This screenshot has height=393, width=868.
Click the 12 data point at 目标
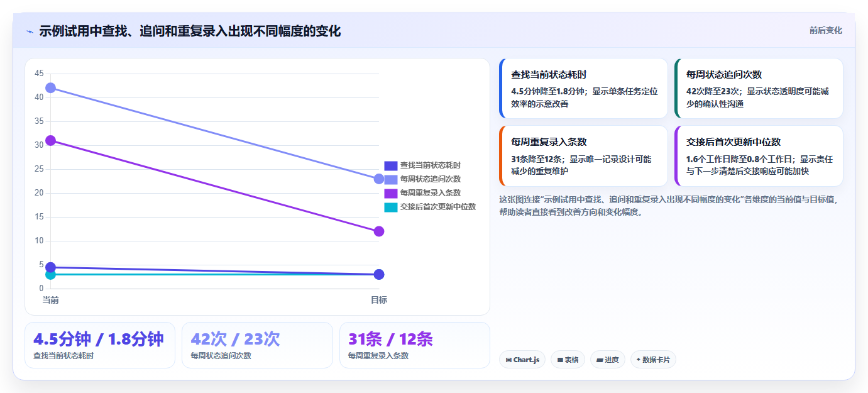[379, 231]
